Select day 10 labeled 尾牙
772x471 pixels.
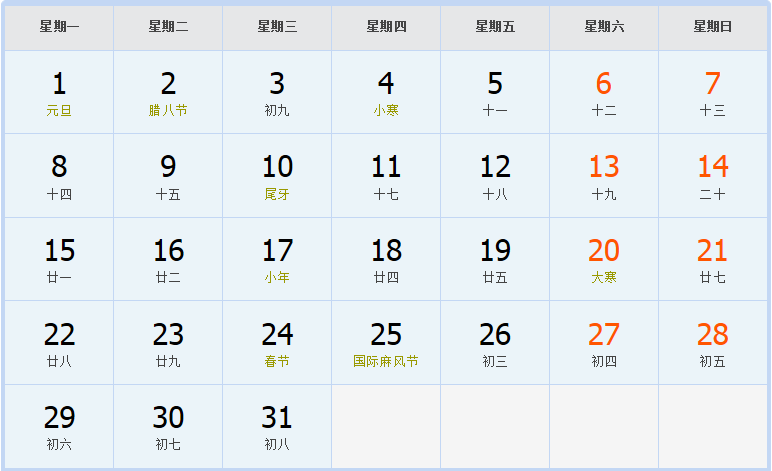[x=277, y=176]
